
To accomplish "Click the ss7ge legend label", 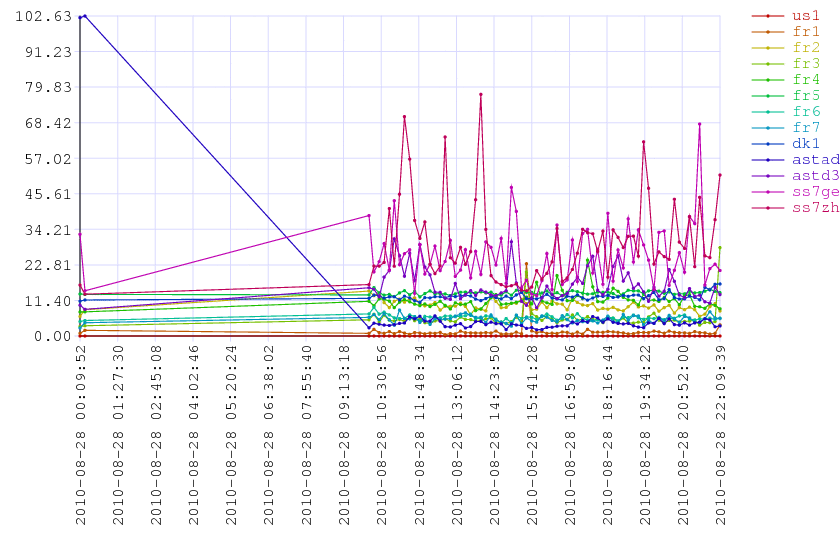I will coord(813,192).
